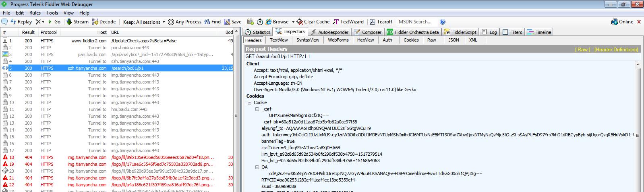The image size is (644, 192).
Task: Open the TextWizard tool
Action: pos(348,22)
